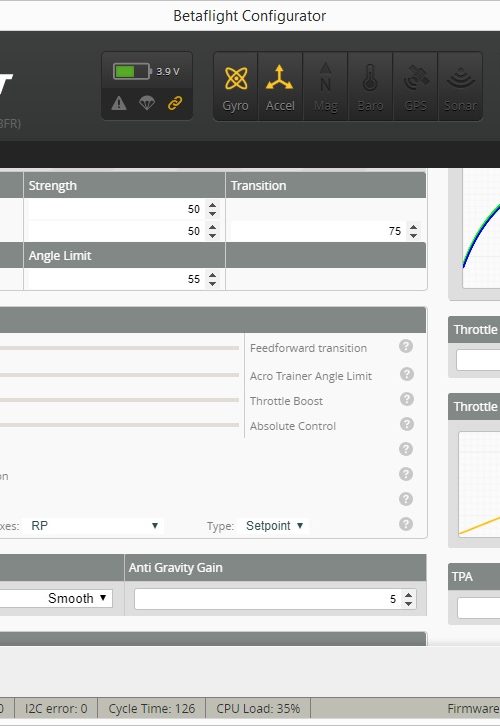Click the arming warning triangle icon

click(119, 103)
